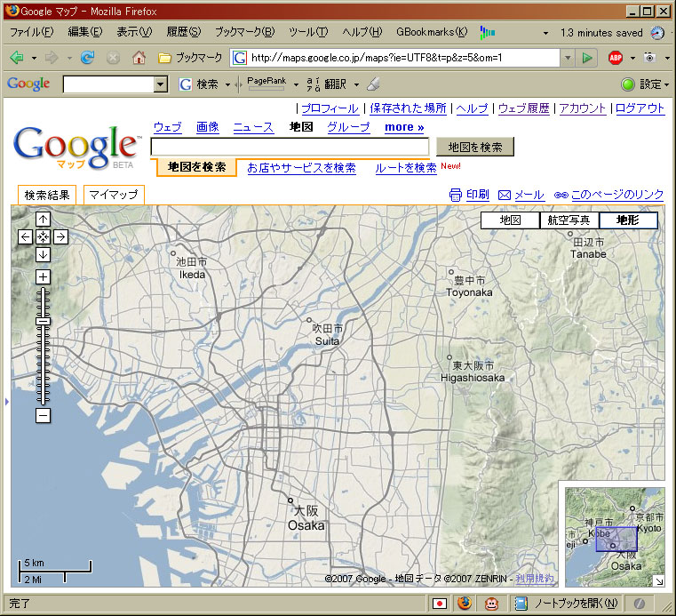Click the PageRank meter bar
The image size is (676, 616).
(266, 88)
